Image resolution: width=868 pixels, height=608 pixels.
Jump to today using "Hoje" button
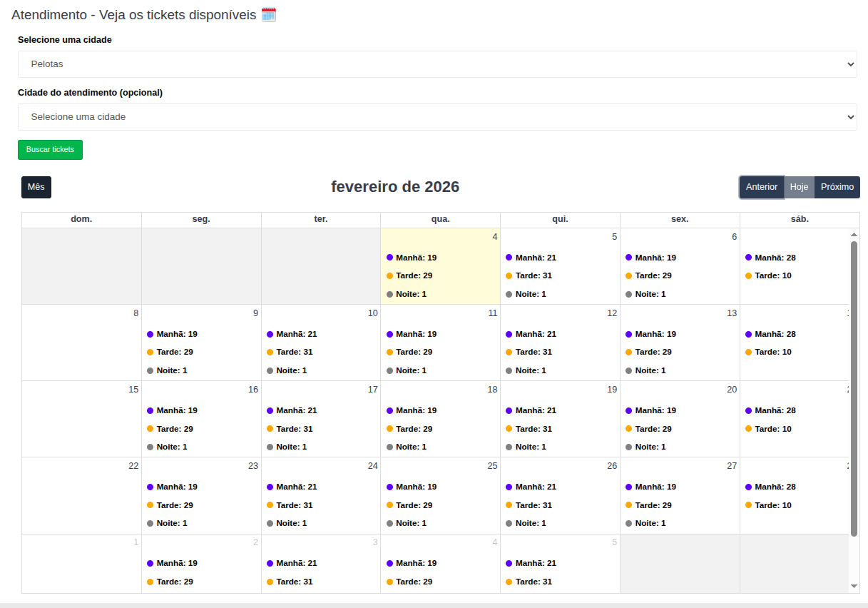[x=800, y=187]
